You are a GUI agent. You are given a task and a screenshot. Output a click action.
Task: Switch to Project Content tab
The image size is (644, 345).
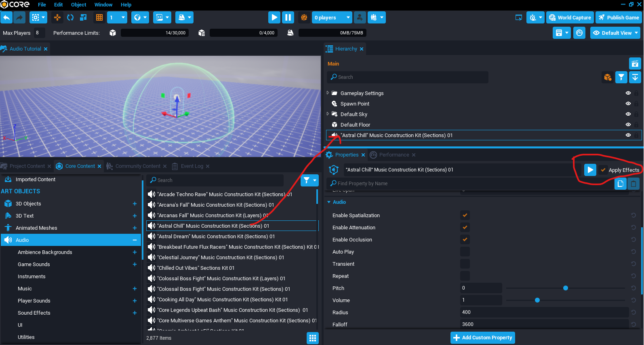pos(27,166)
